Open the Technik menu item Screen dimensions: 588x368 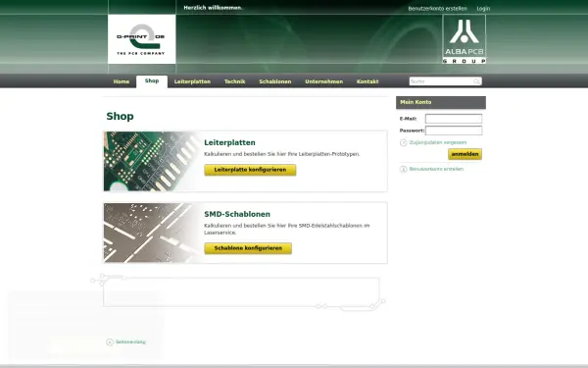coord(235,81)
